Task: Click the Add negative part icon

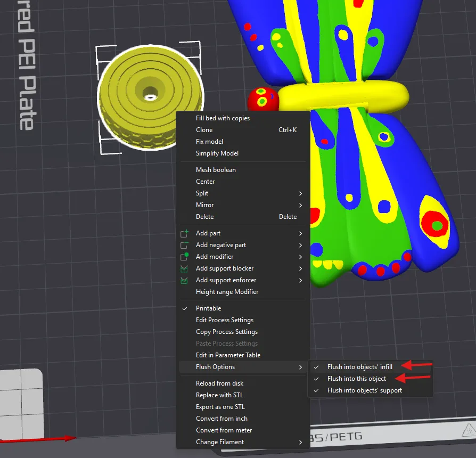Action: [185, 245]
